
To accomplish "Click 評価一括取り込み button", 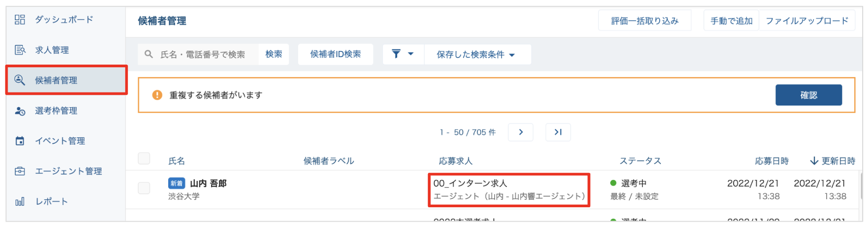I will point(644,21).
